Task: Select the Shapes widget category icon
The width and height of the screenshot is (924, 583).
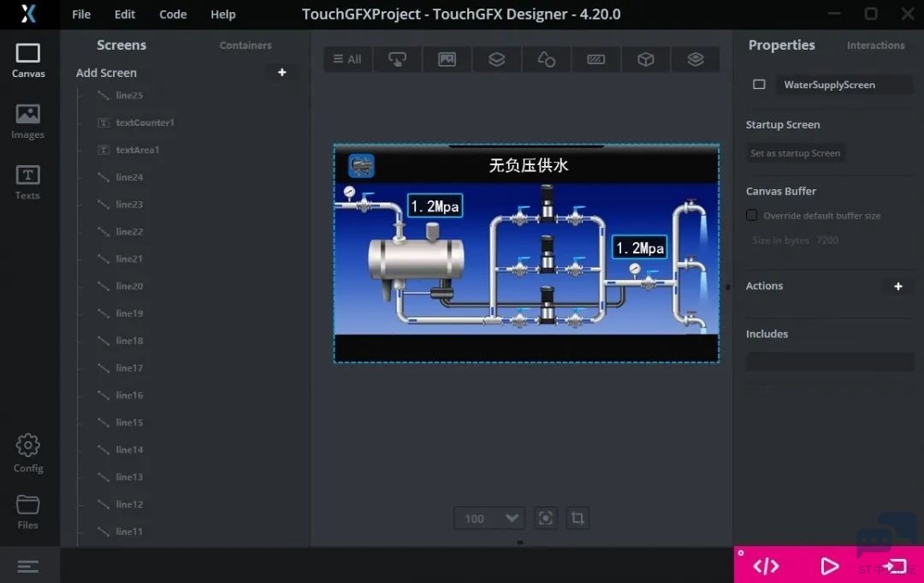Action: click(546, 59)
